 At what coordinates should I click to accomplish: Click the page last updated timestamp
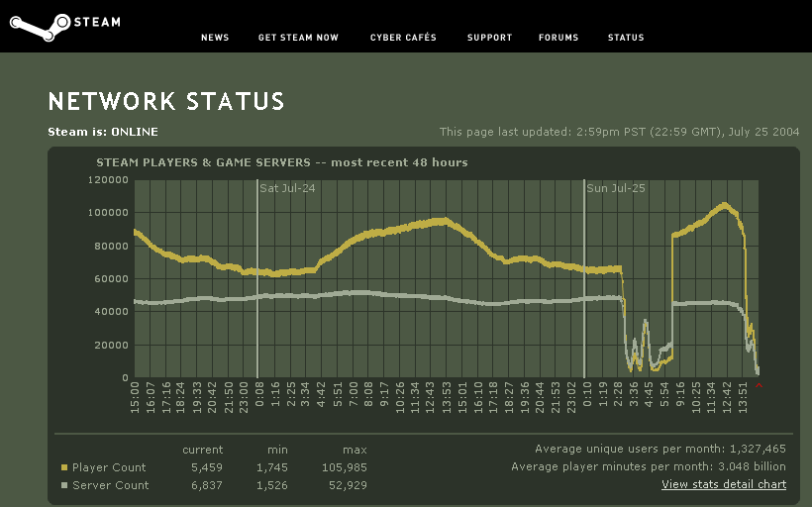click(x=619, y=132)
